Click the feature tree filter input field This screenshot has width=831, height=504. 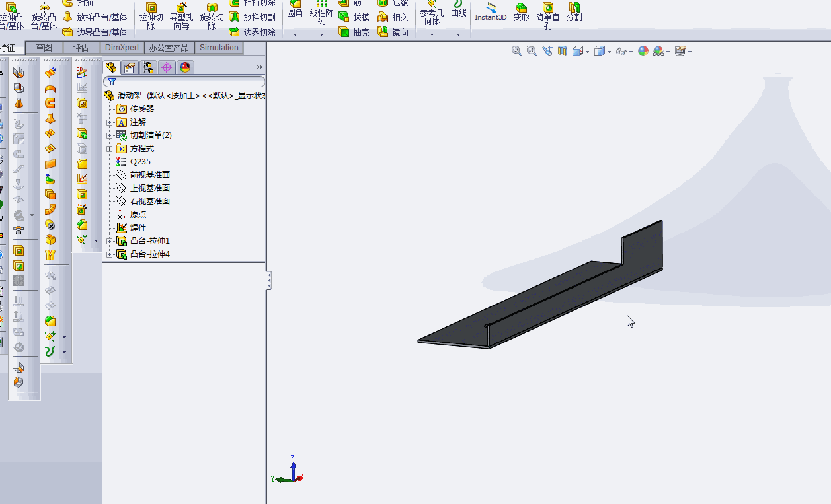184,82
